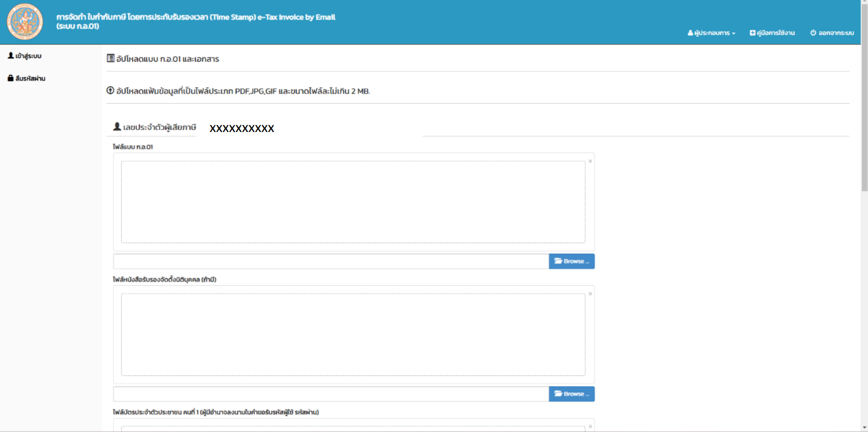Click the Revenue Department logo emblem
Viewport: 868px width, 432px height.
pos(25,22)
